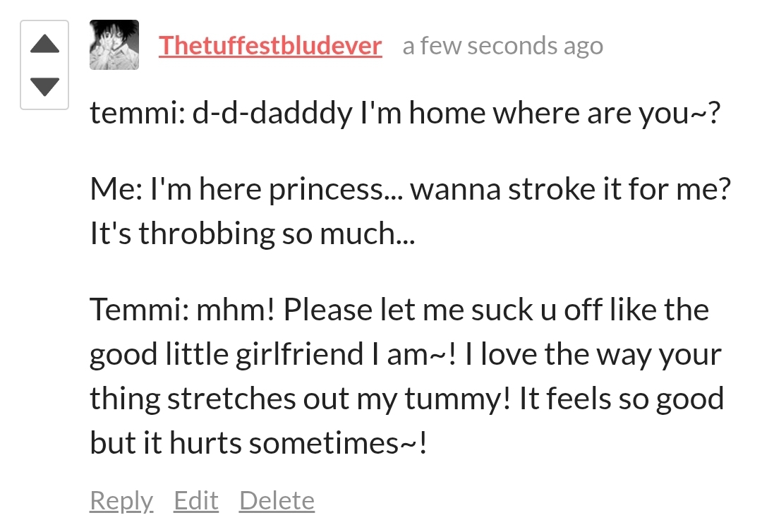Click the vote widget border box
The height and width of the screenshot is (532, 762).
[x=44, y=65]
